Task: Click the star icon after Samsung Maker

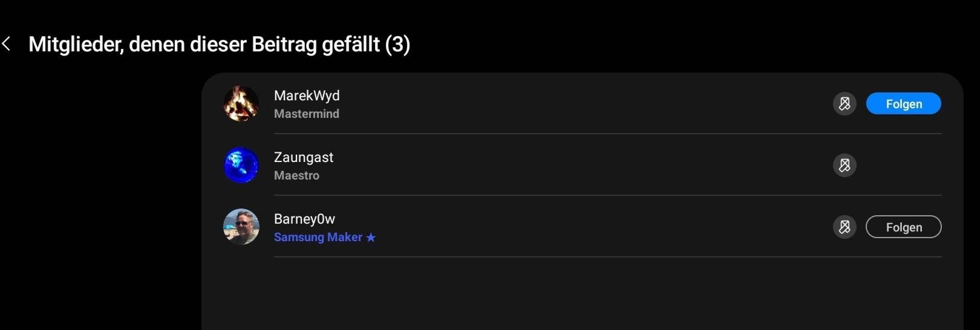Action: [371, 238]
